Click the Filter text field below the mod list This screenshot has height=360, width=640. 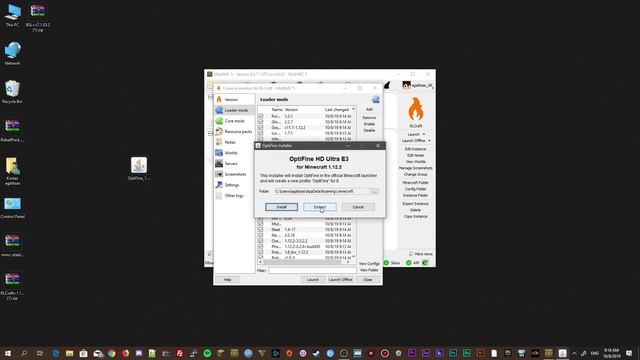[312, 270]
